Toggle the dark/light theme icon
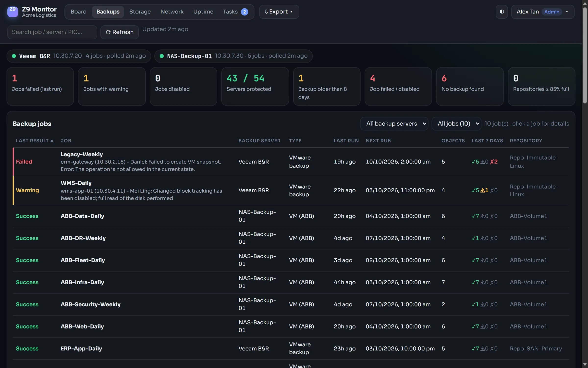The width and height of the screenshot is (588, 368). (x=502, y=12)
